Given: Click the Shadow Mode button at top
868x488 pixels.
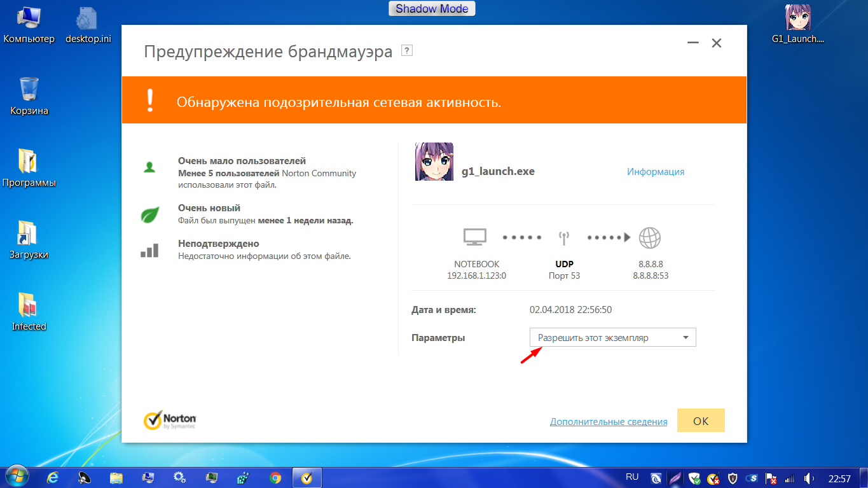Looking at the screenshot, I should tap(432, 9).
